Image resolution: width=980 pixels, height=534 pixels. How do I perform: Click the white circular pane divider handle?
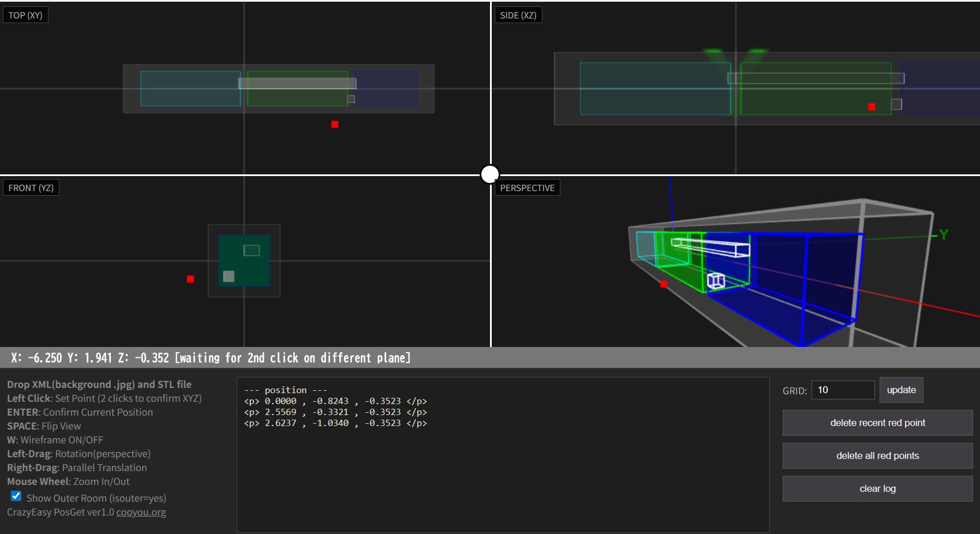tap(490, 174)
